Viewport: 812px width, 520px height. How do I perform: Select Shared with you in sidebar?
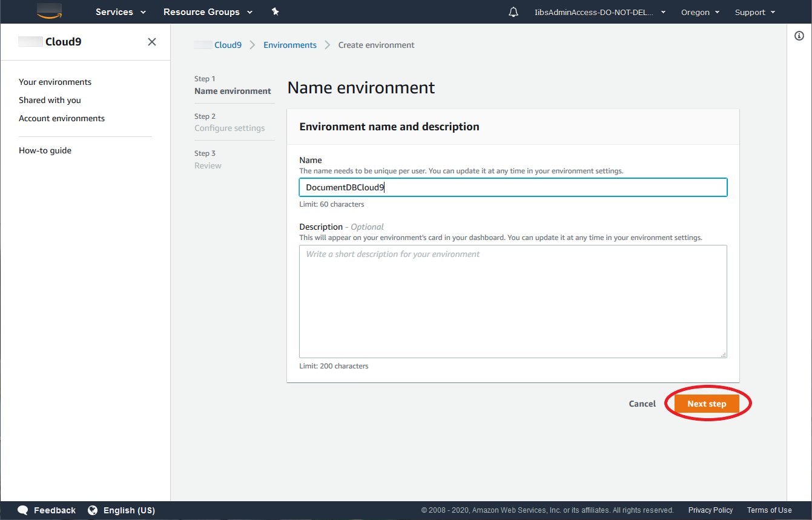tap(50, 100)
